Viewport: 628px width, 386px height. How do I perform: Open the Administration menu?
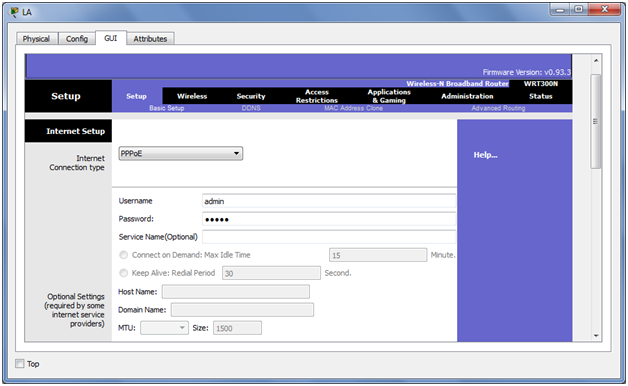[467, 96]
